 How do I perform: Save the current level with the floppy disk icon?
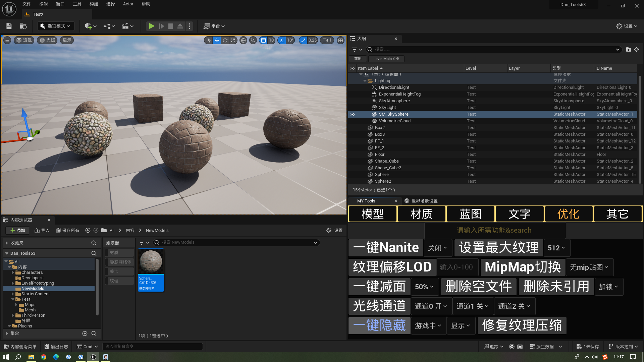(x=9, y=26)
